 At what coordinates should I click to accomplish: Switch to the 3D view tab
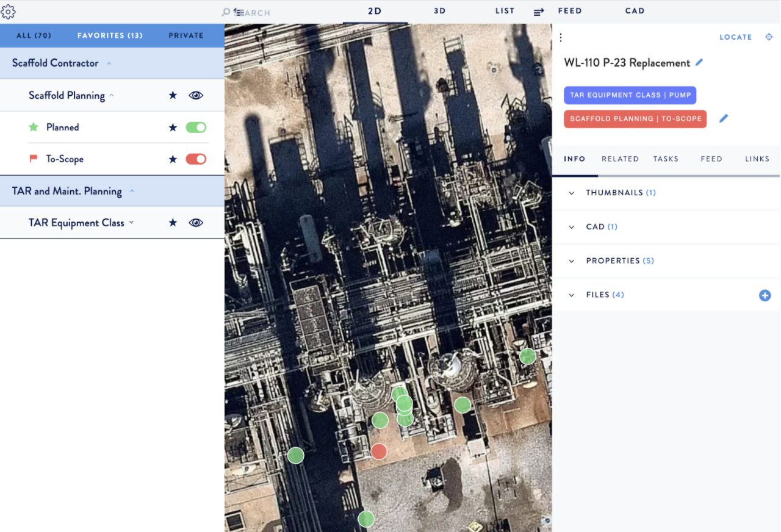tap(440, 11)
